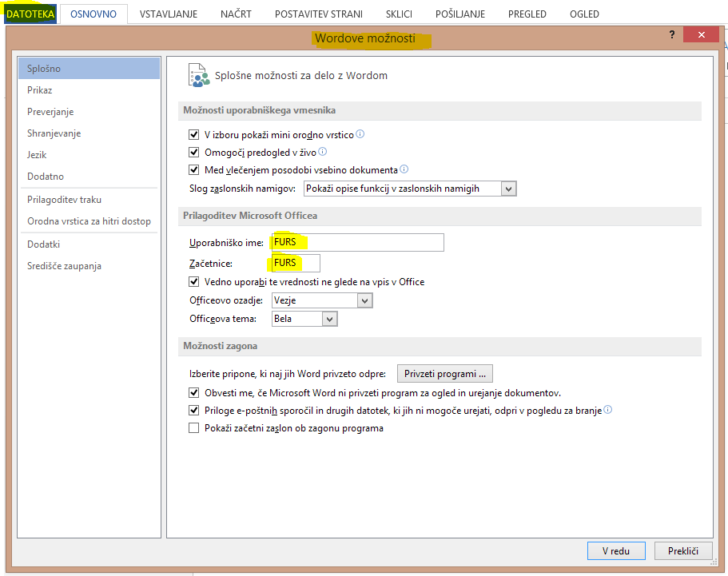Click Uporabniško ime field with FURS

point(357,242)
